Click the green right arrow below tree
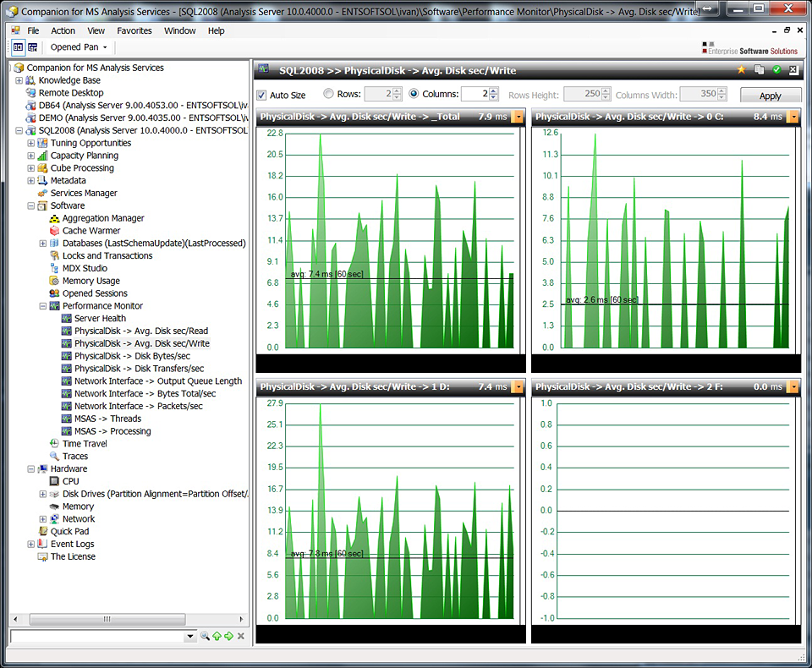 (x=229, y=636)
